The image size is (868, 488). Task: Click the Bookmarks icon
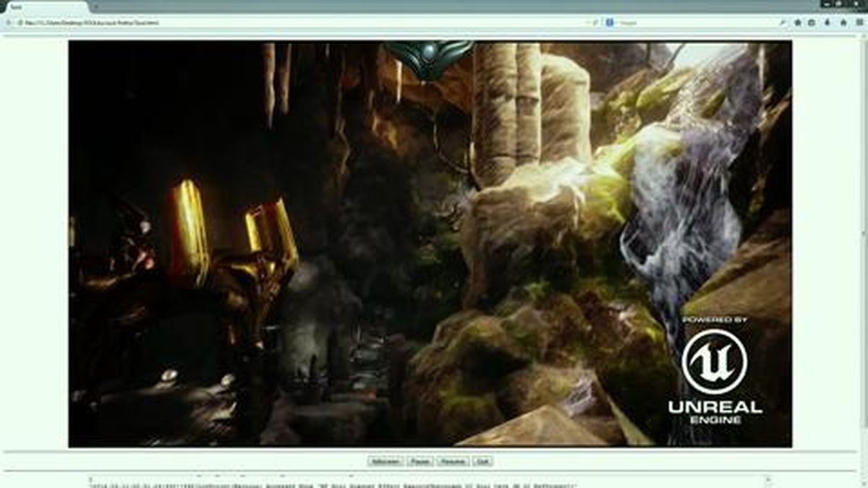812,22
